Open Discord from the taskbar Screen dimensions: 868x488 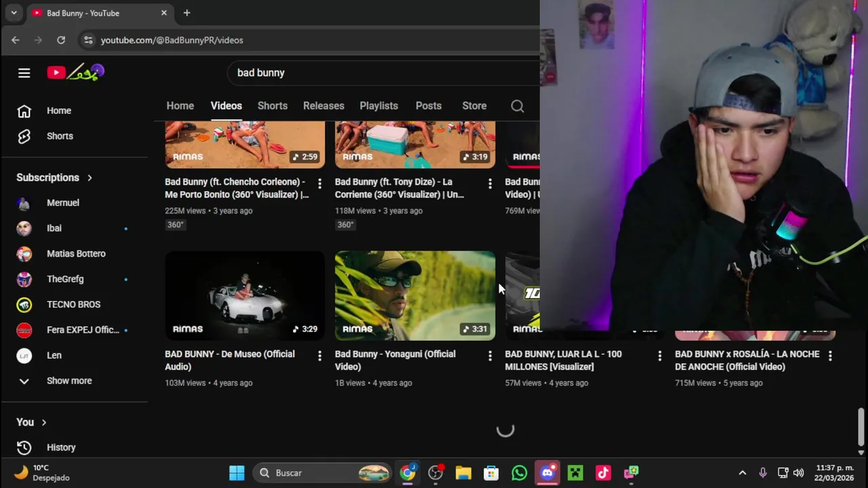(547, 472)
